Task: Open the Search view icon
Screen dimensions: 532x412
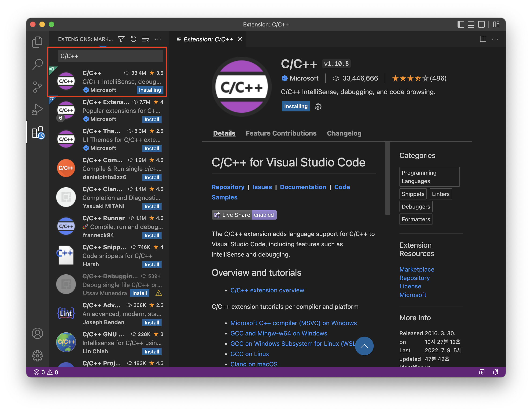Action: tap(37, 64)
